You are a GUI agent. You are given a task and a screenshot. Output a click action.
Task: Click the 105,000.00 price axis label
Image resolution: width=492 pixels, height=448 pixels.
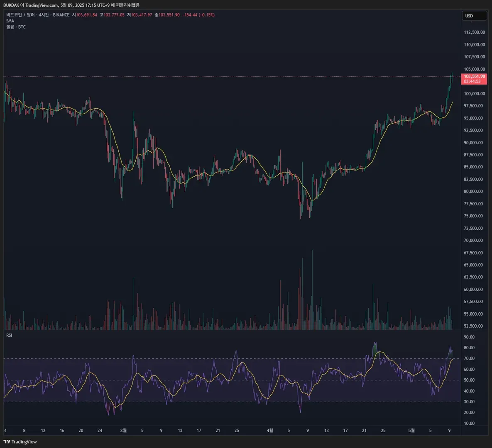tap(475, 69)
